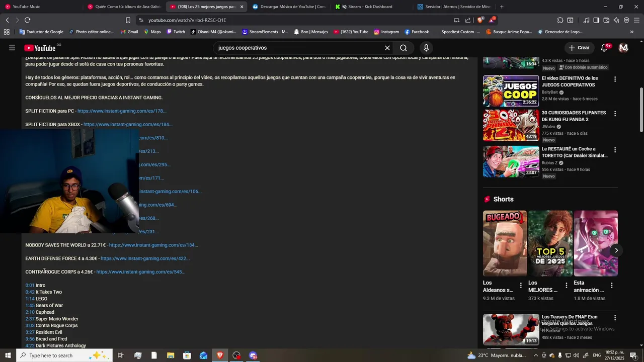Open Brave VPN shield icon
This screenshot has height=362, width=644.
[626, 20]
